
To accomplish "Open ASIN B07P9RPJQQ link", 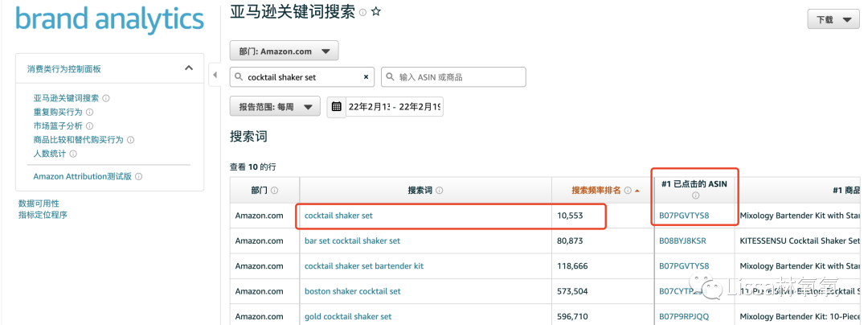I will (x=683, y=317).
